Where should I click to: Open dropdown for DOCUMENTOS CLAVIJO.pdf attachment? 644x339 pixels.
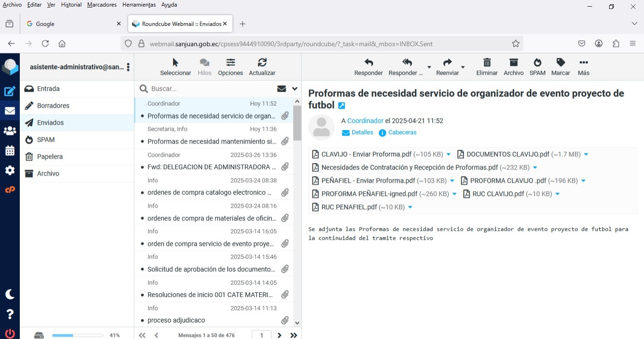pos(586,154)
